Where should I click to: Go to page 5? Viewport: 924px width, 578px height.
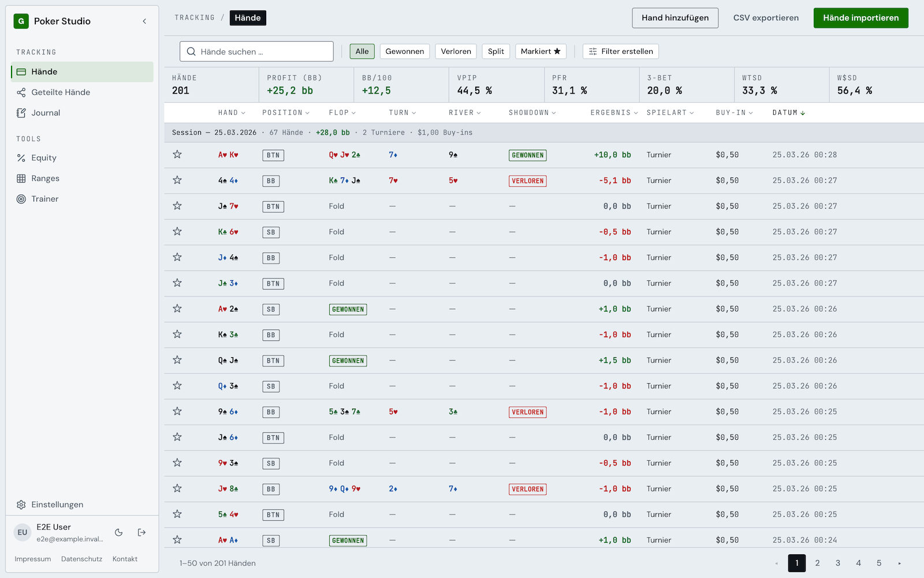(x=879, y=563)
